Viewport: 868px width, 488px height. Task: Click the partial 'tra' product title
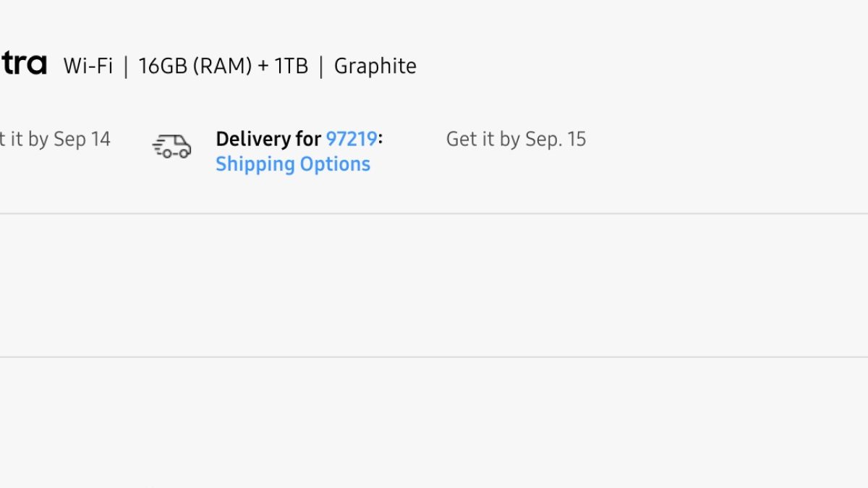pos(23,64)
